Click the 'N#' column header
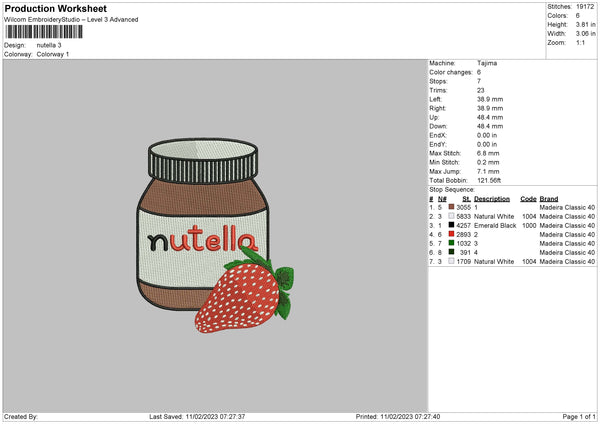Image resolution: width=600 pixels, height=424 pixels. 442,199
